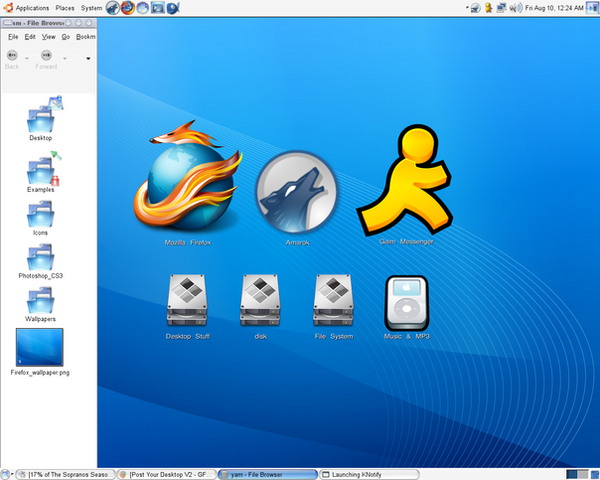Open the Applications menu in top panel
600x480 pixels.
(x=32, y=8)
